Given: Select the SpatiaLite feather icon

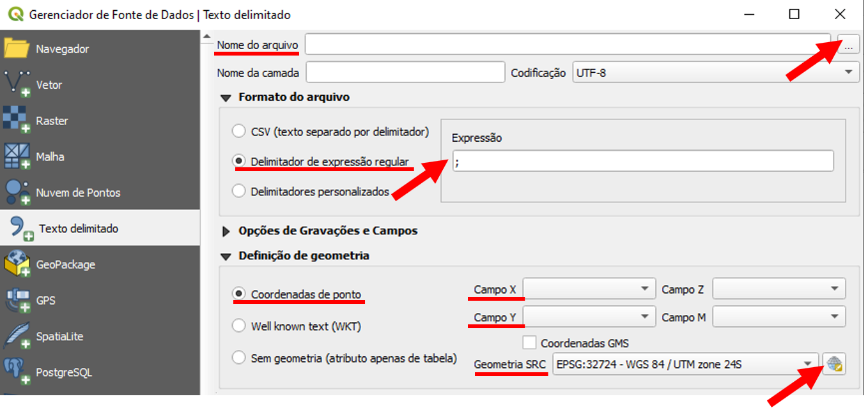Looking at the screenshot, I should click(17, 336).
